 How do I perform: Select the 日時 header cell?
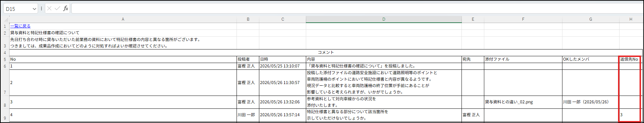pos(283,59)
